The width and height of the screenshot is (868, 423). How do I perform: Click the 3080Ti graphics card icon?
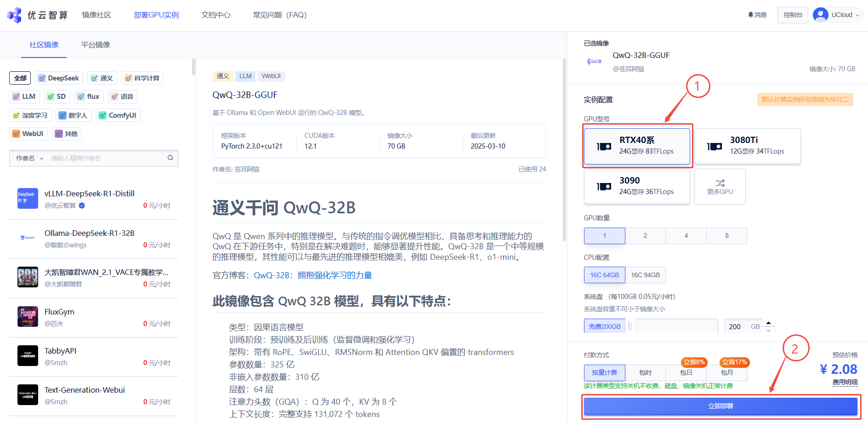click(715, 146)
